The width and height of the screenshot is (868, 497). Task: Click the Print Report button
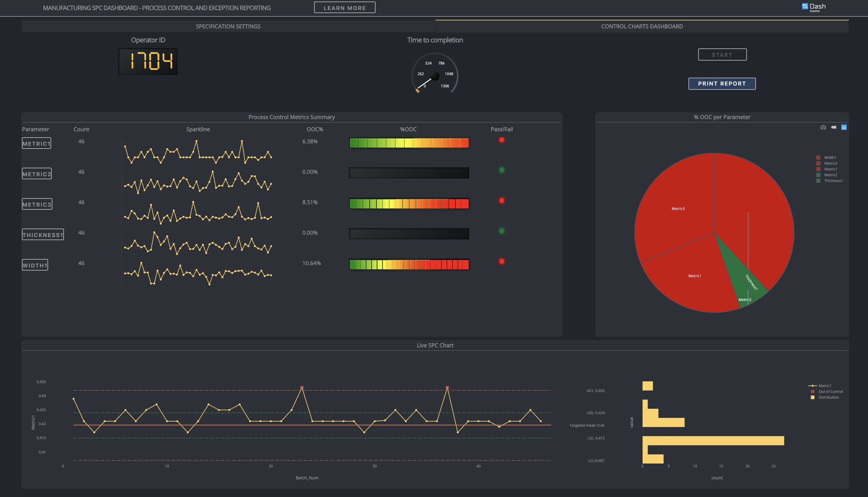coord(722,84)
